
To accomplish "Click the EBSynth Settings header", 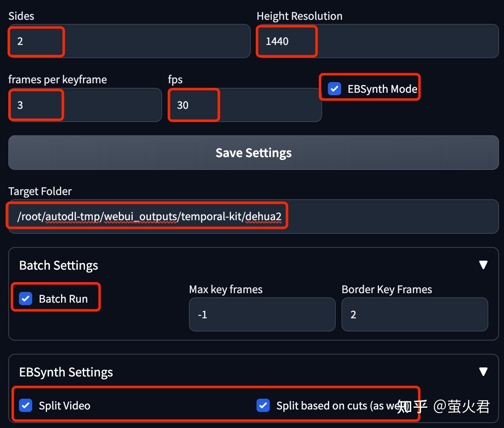I will 66,372.
